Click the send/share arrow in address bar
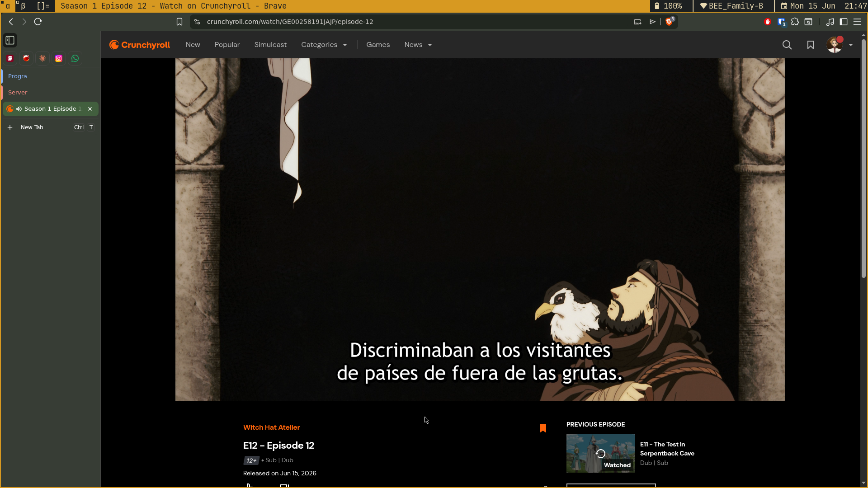The width and height of the screenshot is (868, 488). click(653, 22)
